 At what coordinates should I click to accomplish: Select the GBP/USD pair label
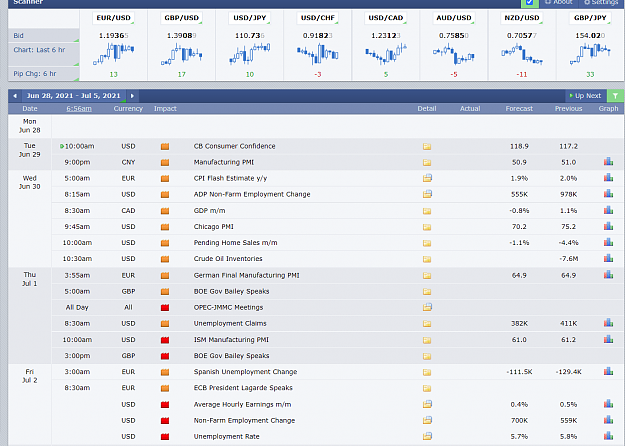[x=182, y=18]
